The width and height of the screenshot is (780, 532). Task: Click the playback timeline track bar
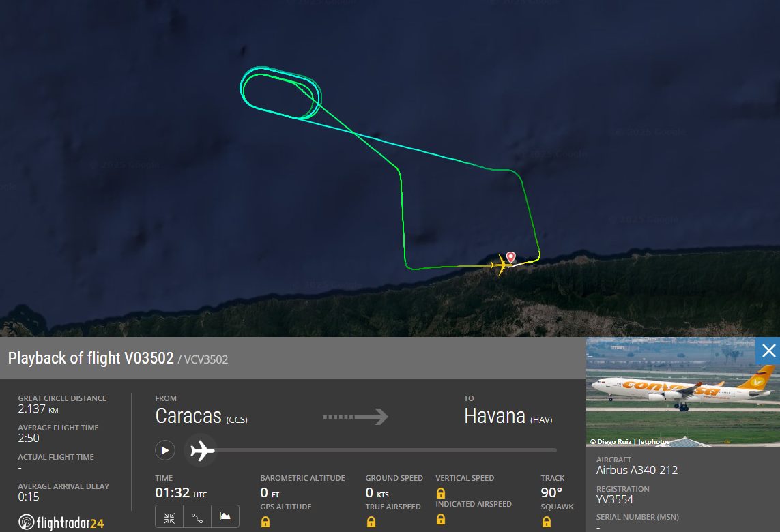386,450
